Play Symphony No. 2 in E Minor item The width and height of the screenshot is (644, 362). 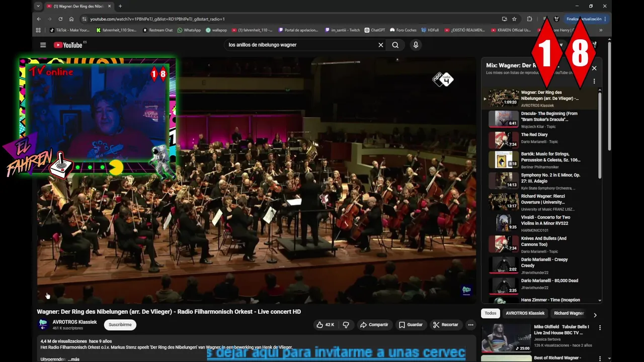point(540,182)
